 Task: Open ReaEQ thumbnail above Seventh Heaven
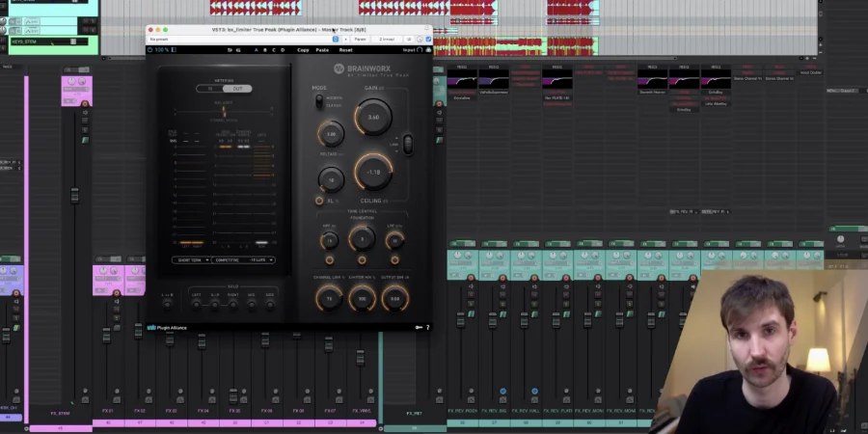(x=652, y=79)
